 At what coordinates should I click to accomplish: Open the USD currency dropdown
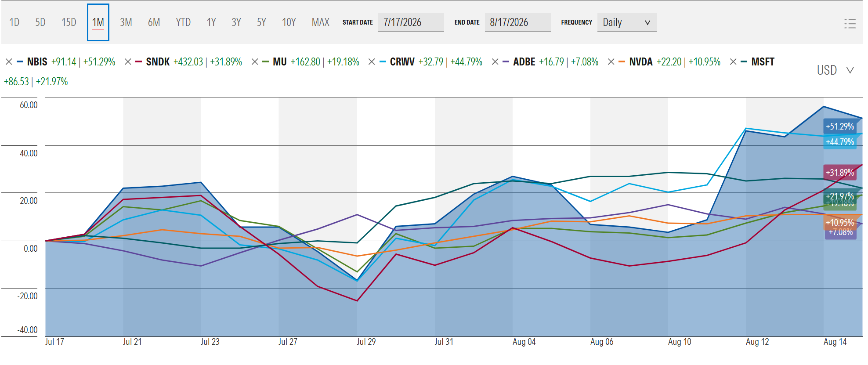click(835, 70)
